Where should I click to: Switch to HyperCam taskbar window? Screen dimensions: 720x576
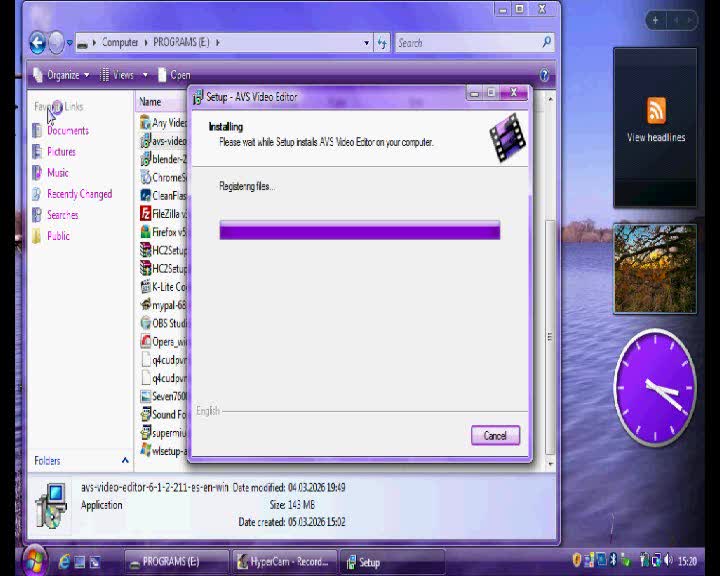(x=283, y=562)
